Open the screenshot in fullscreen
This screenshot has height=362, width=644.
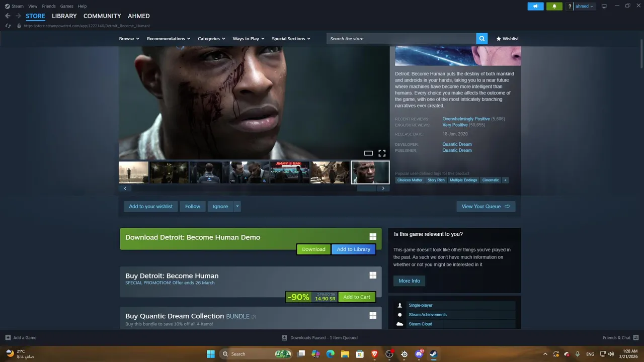pyautogui.click(x=382, y=153)
